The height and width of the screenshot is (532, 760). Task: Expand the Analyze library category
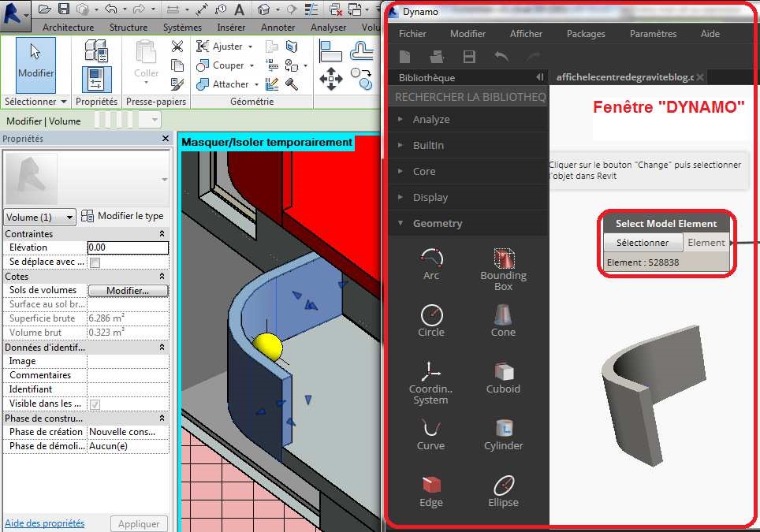(431, 119)
